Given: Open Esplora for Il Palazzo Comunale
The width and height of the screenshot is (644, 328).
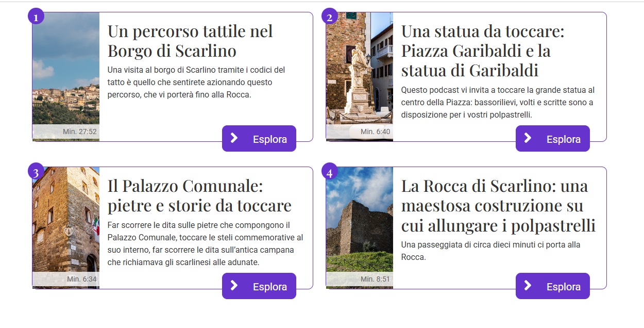Looking at the screenshot, I should [x=259, y=286].
